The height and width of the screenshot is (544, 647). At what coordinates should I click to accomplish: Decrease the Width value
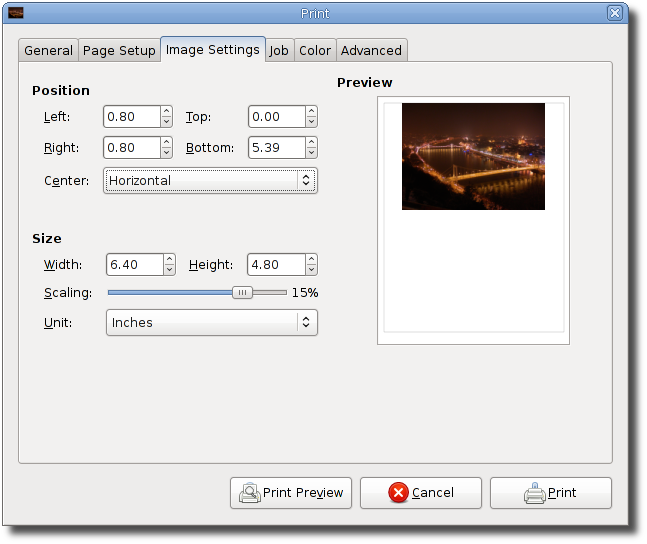tap(170, 270)
